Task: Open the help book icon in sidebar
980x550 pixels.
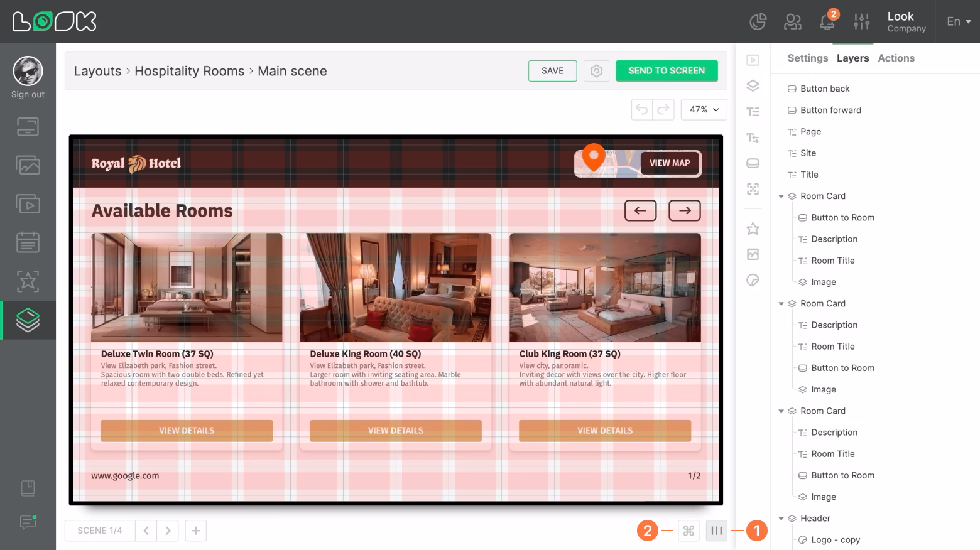Action: coord(28,488)
